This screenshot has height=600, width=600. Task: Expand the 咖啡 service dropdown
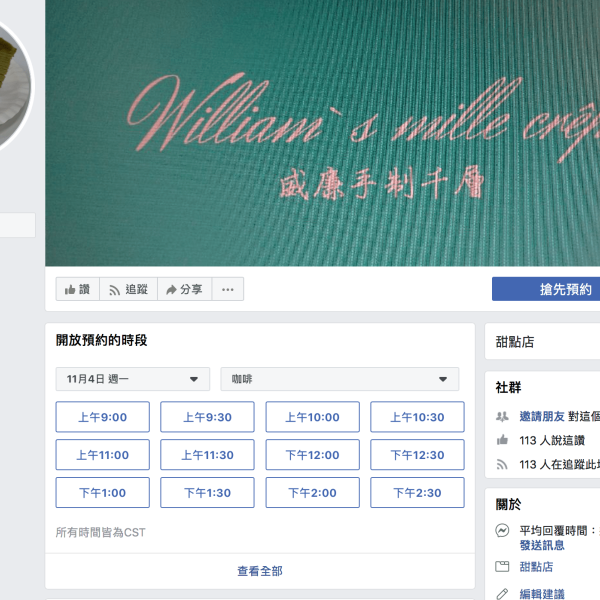[340, 379]
